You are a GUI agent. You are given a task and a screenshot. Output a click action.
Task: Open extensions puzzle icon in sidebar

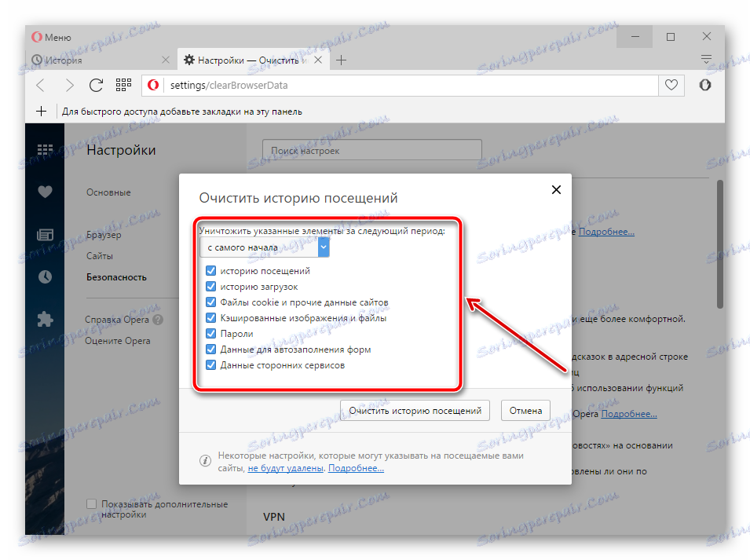coord(45,319)
